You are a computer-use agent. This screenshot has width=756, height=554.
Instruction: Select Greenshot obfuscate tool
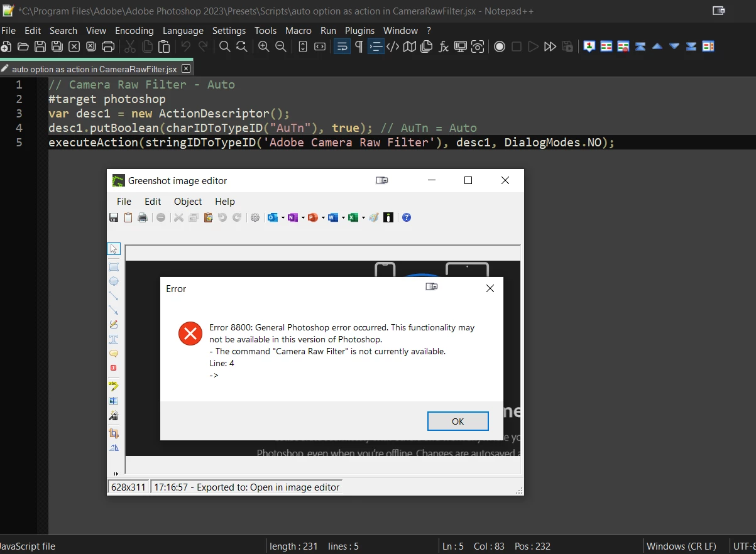click(x=114, y=401)
